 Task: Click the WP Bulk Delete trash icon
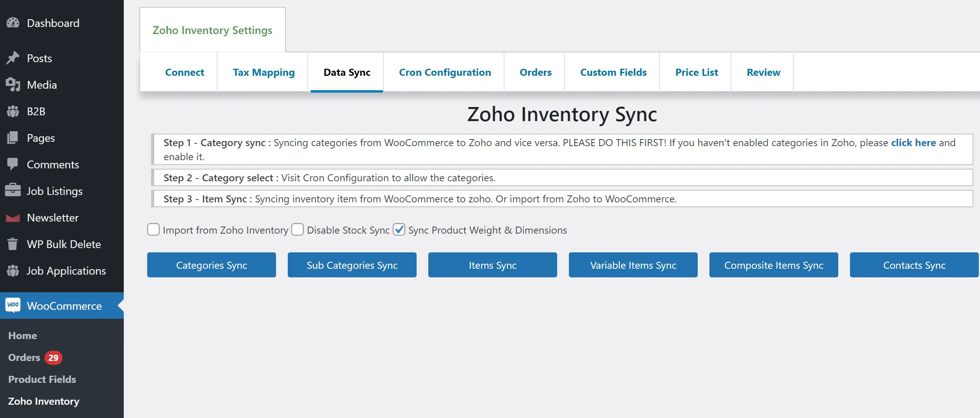tap(13, 244)
